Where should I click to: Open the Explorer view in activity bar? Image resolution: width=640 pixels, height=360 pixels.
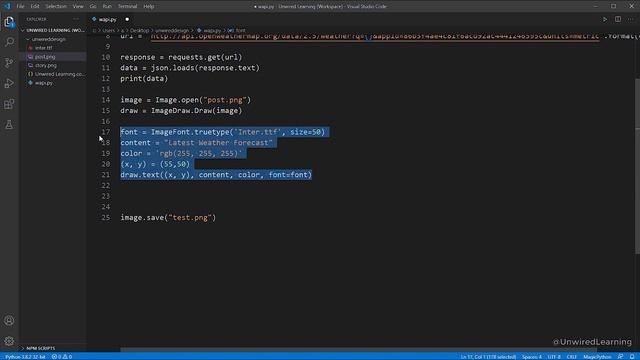tap(9, 22)
